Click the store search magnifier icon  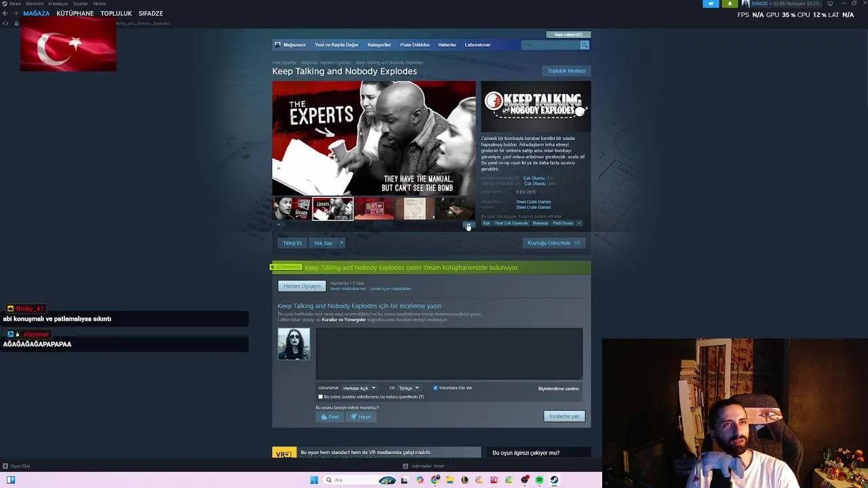click(x=585, y=45)
